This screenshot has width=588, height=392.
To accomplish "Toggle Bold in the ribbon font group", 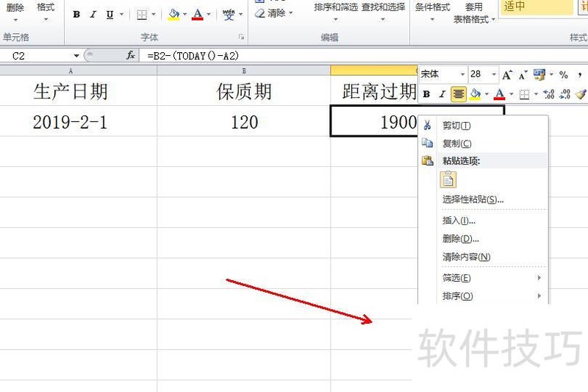I will coord(76,15).
